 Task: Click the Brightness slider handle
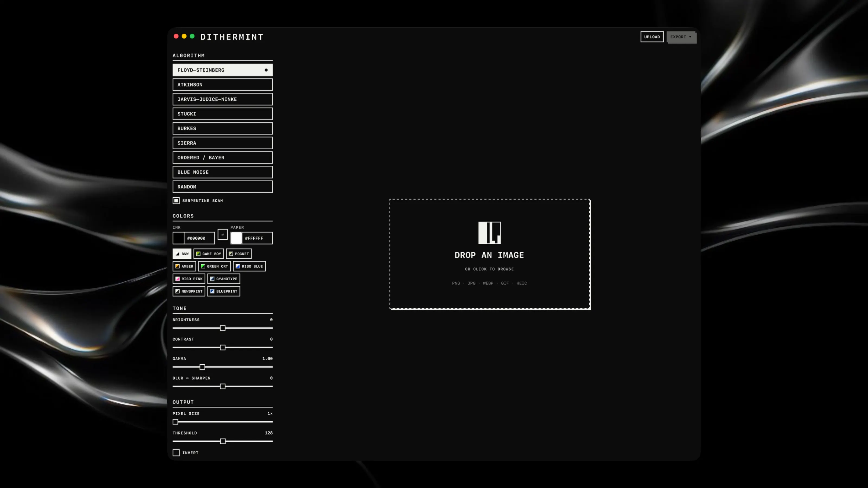click(223, 328)
